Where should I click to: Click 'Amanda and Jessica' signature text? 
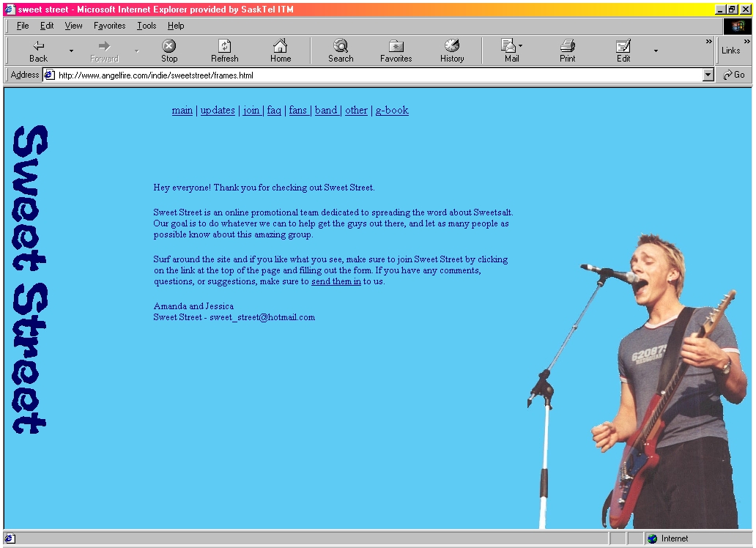click(193, 306)
